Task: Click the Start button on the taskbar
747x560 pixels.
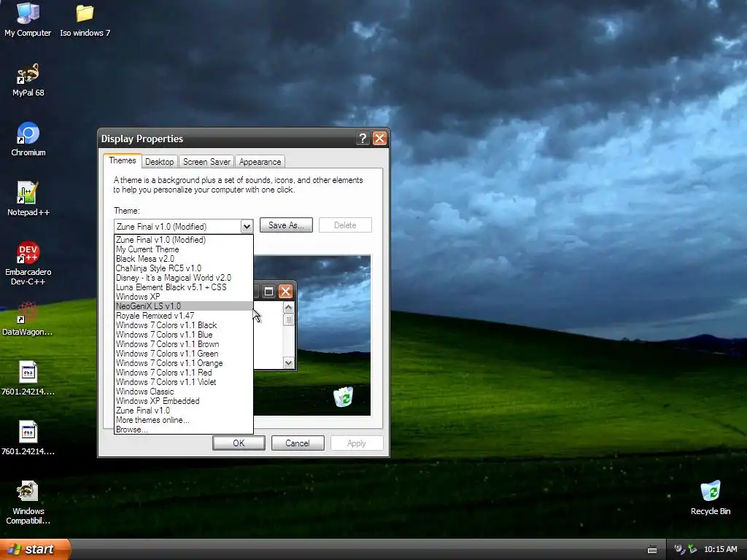Action: click(x=35, y=549)
